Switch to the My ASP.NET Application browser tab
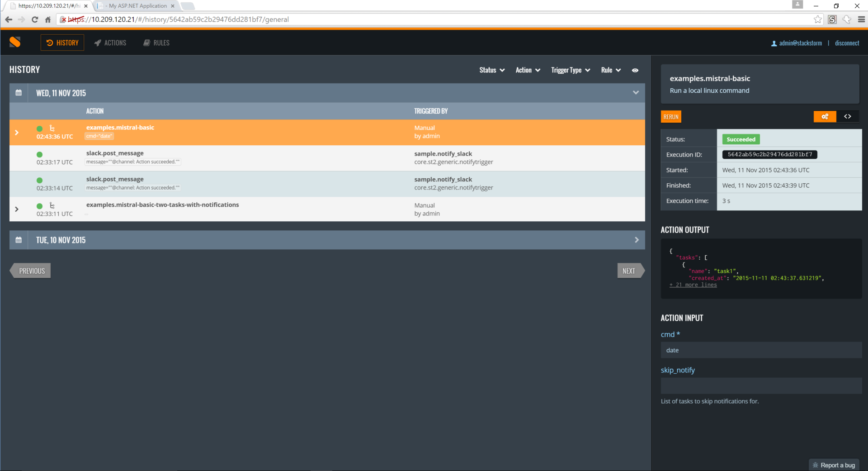This screenshot has height=471, width=868. tap(133, 6)
